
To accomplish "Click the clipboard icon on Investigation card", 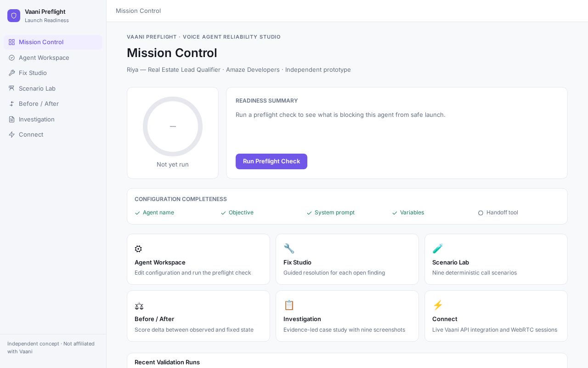I will pos(289,305).
